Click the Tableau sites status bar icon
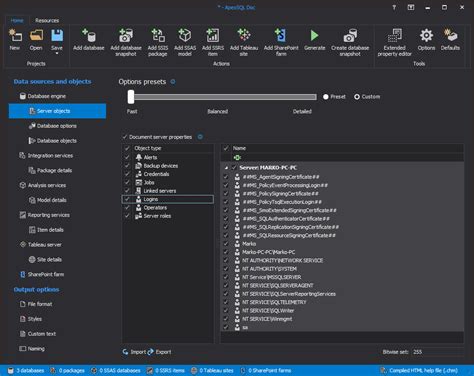474x376 pixels. 194,371
